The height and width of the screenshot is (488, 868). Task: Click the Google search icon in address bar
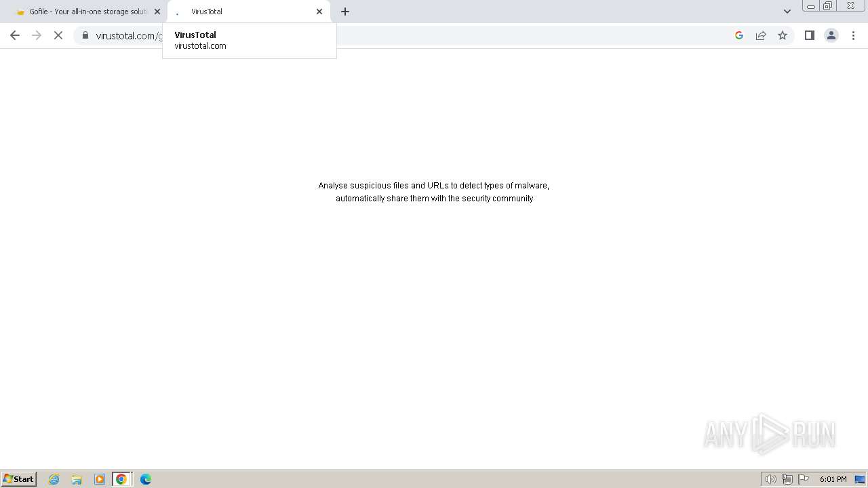tap(739, 36)
